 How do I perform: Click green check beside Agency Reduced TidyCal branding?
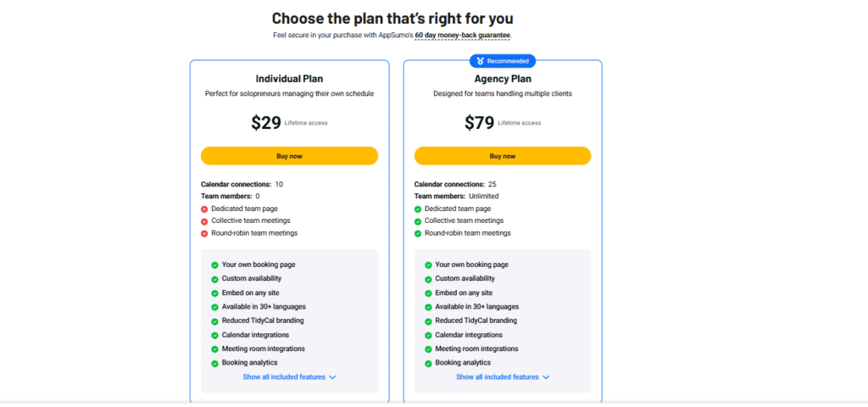[428, 321]
